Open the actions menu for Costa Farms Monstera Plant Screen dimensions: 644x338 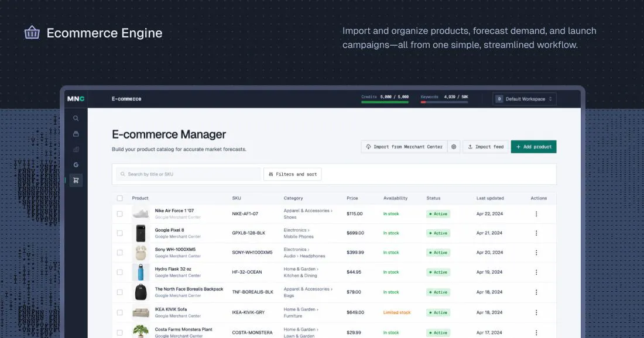pyautogui.click(x=536, y=333)
